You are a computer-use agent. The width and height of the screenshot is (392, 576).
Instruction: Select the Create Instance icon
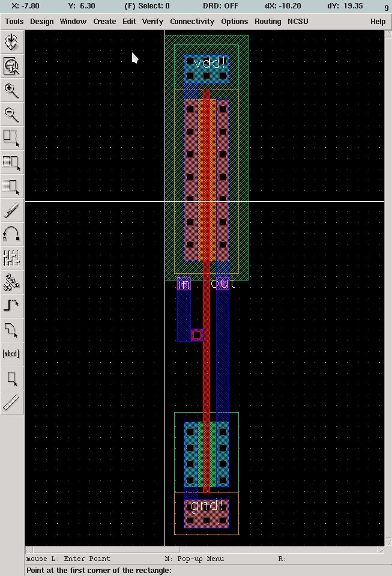tap(12, 282)
